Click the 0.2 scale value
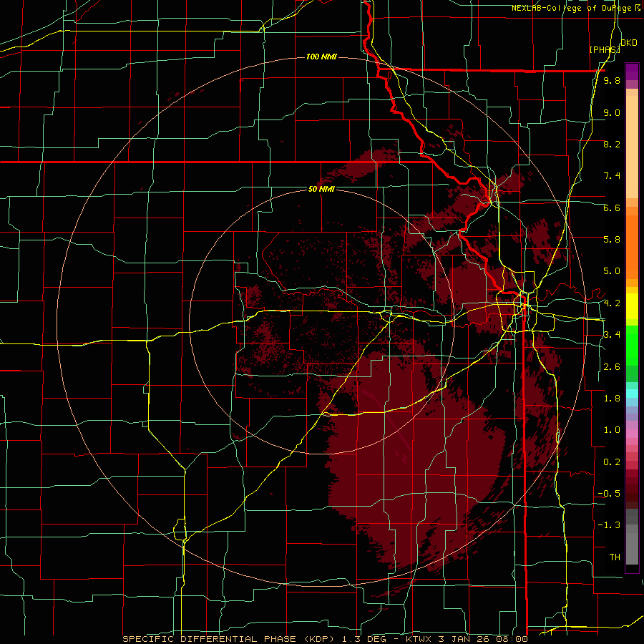The image size is (644, 644). click(x=612, y=462)
